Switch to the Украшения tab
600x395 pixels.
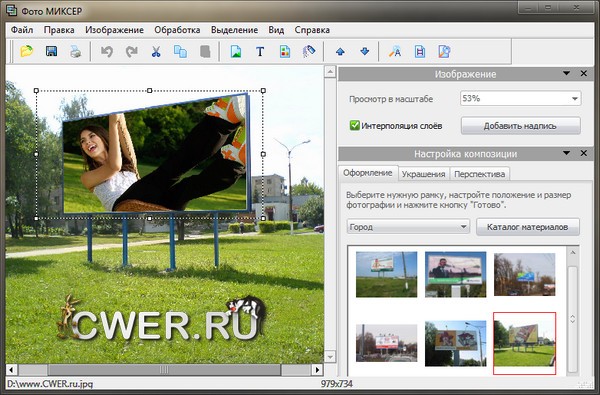click(423, 174)
